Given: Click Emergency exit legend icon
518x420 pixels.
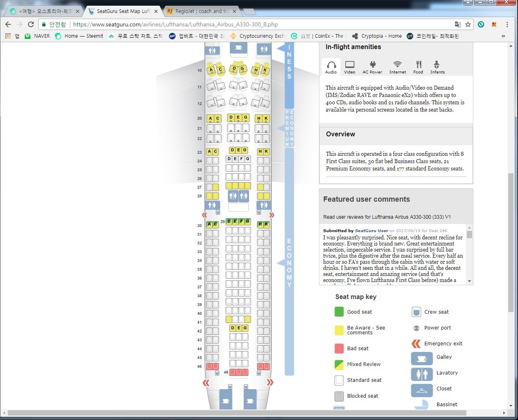Looking at the screenshot, I should tap(416, 344).
